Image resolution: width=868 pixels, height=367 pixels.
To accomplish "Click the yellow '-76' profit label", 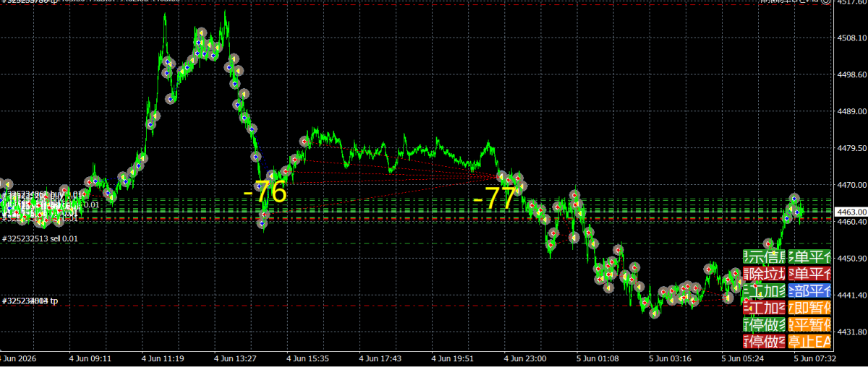I will click(x=265, y=194).
